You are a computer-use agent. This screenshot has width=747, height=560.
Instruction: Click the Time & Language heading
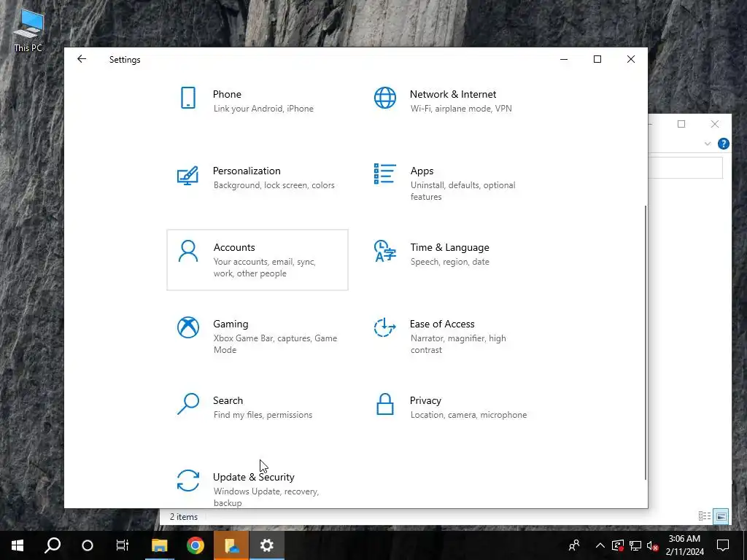[449, 248]
